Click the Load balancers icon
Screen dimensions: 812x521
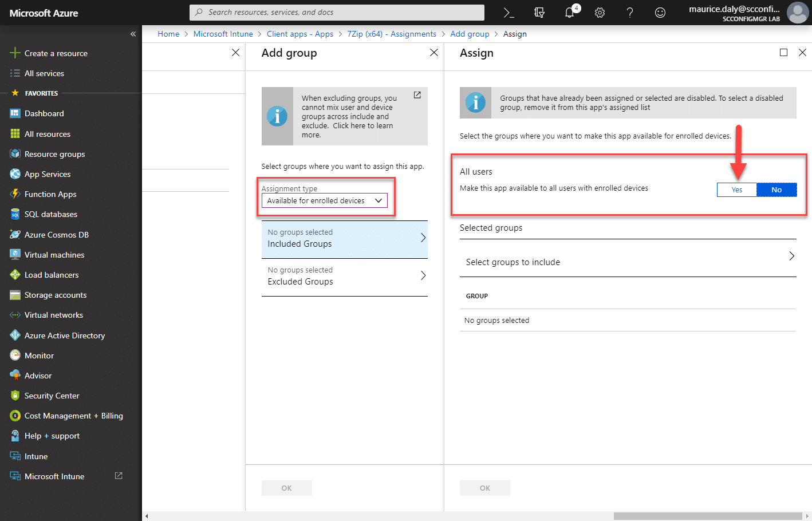point(15,274)
